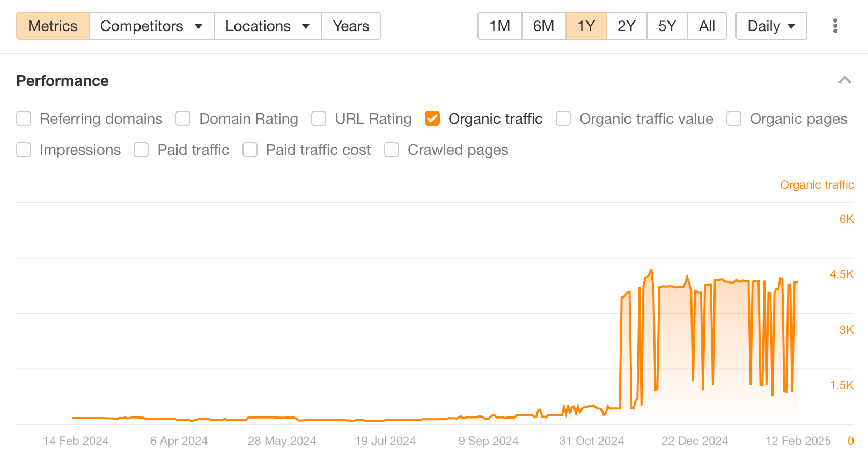The height and width of the screenshot is (462, 868).
Task: Enable the Organic pages checkbox
Action: click(x=734, y=118)
